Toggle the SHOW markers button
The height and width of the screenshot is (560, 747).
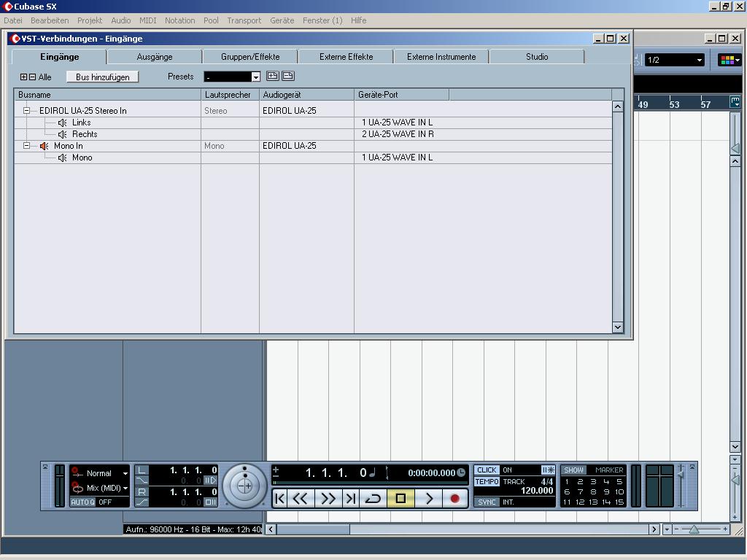click(x=573, y=470)
